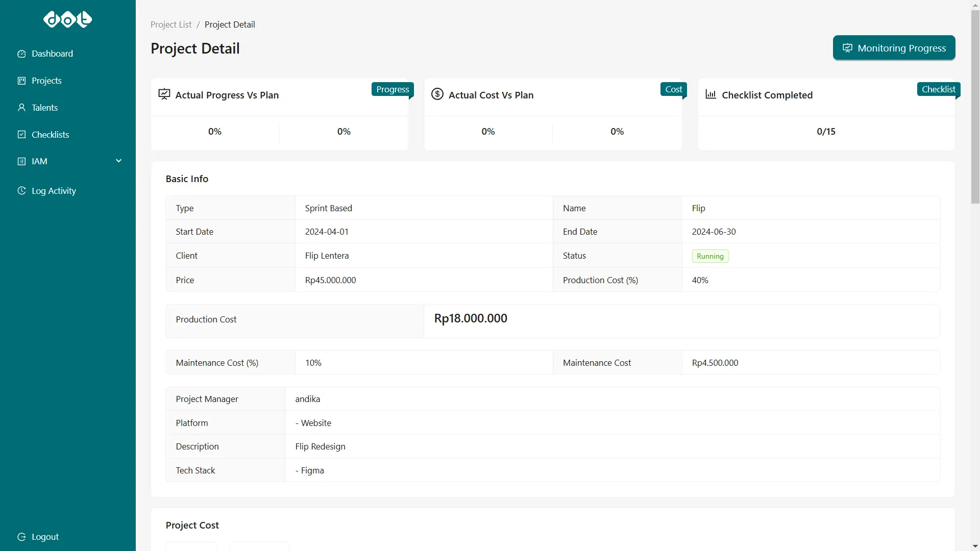Click the Checklists checkbox icon
The image size is (980, 551).
click(21, 135)
